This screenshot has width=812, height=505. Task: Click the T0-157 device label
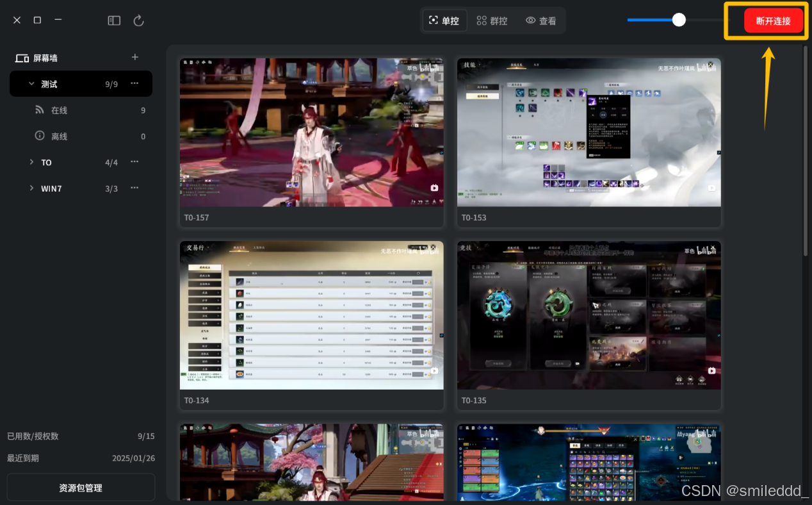[197, 218]
